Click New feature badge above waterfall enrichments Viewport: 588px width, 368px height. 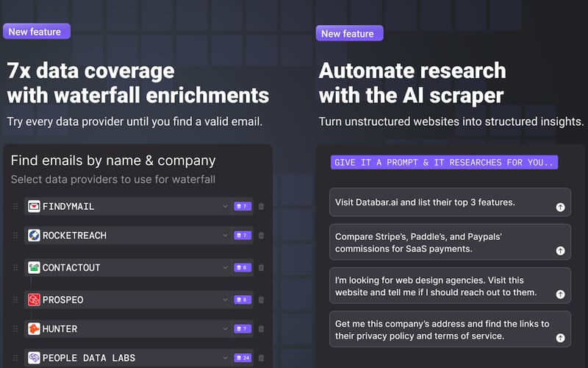pyautogui.click(x=36, y=32)
